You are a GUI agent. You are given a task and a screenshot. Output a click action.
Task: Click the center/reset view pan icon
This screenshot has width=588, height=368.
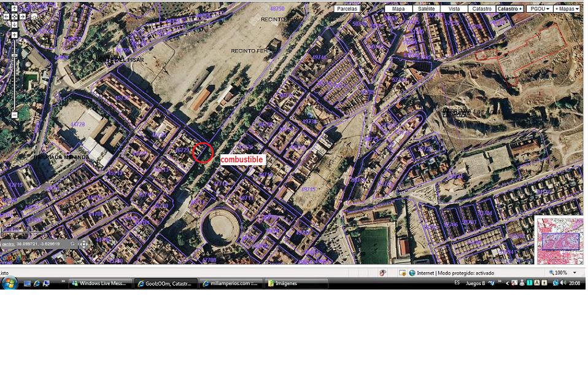pyautogui.click(x=14, y=17)
